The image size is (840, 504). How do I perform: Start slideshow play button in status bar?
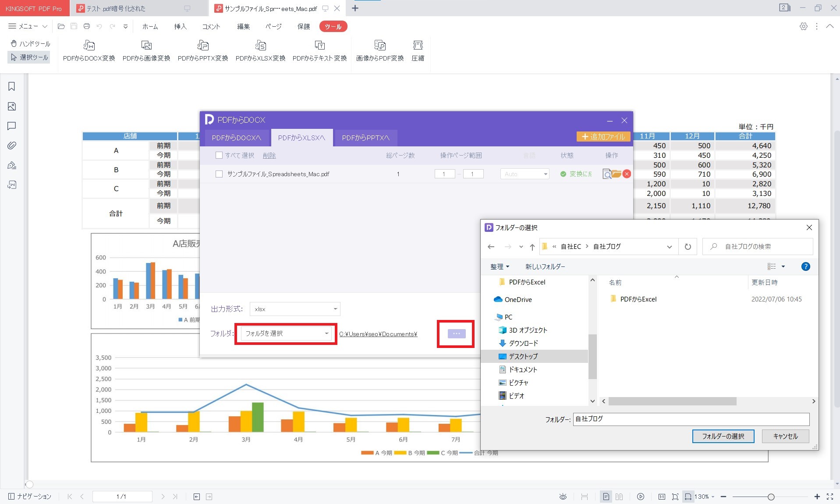click(x=641, y=497)
